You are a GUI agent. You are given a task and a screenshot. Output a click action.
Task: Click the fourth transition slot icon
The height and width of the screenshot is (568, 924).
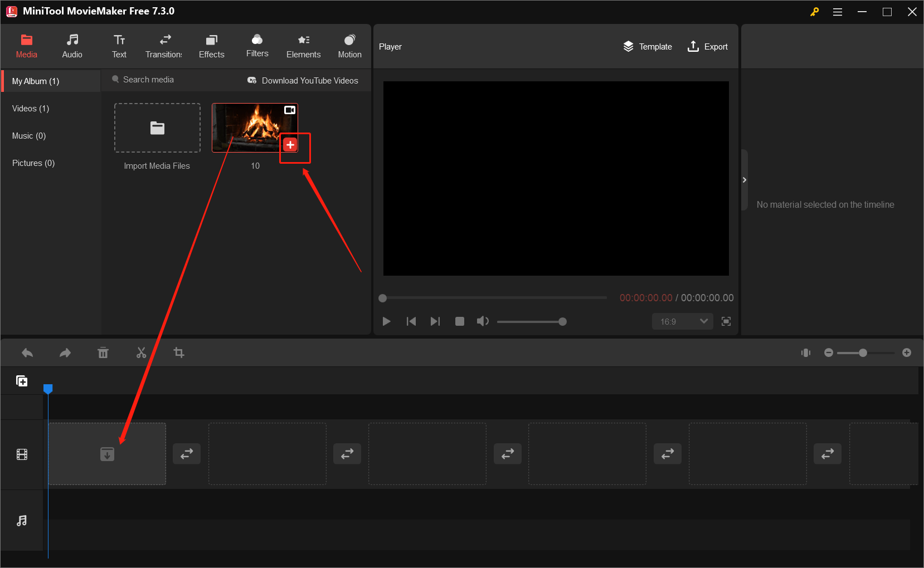point(668,454)
